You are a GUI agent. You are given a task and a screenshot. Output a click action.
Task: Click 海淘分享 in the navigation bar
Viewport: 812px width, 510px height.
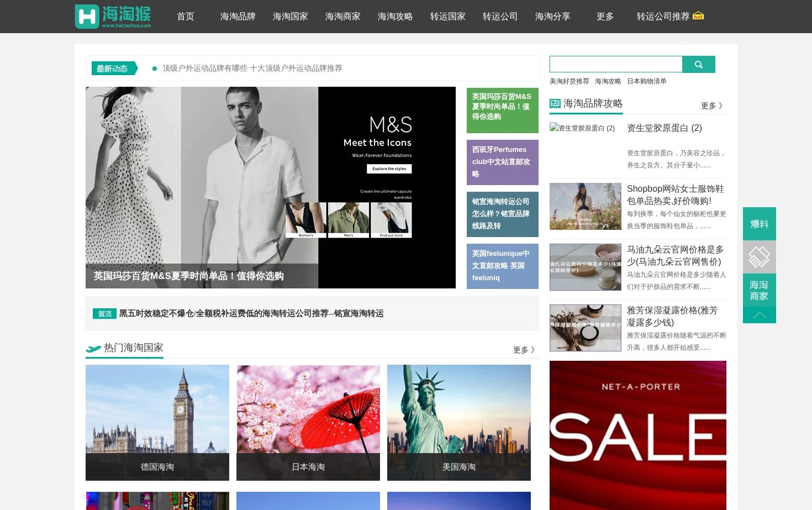click(553, 17)
